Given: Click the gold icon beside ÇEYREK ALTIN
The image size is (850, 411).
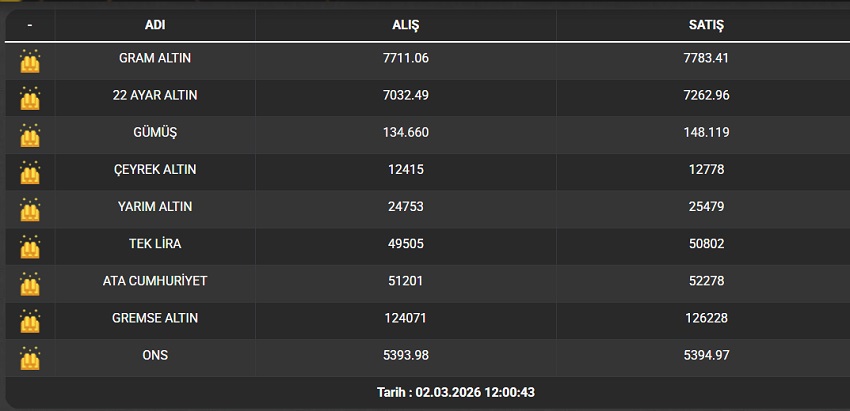Looking at the screenshot, I should 30,171.
